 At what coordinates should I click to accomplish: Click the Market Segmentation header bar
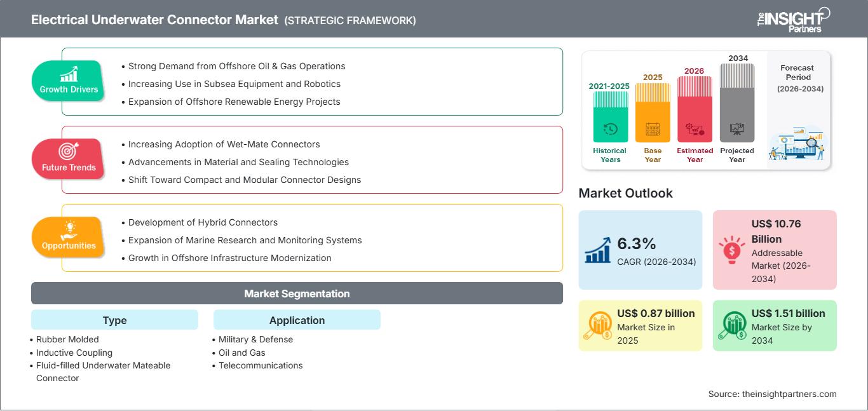297,293
